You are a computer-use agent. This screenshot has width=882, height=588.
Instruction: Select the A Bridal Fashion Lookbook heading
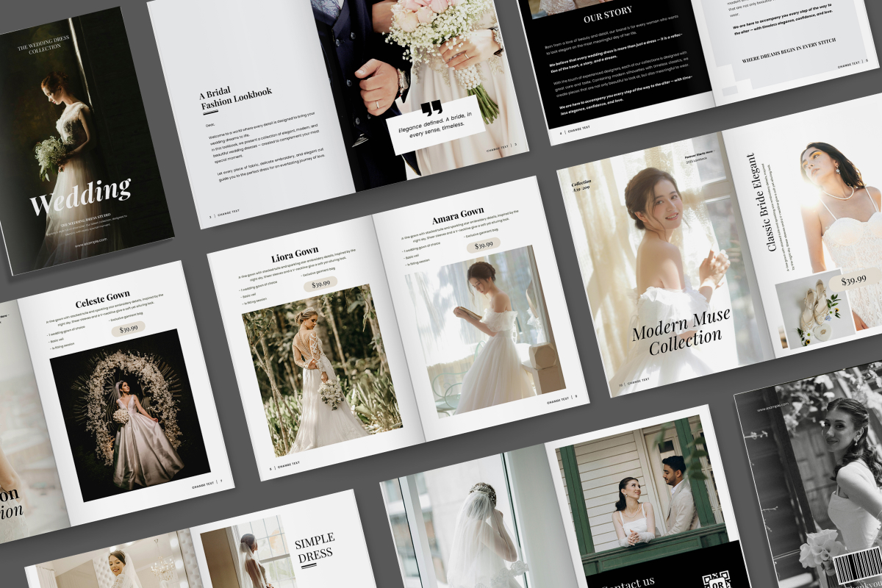[x=234, y=99]
